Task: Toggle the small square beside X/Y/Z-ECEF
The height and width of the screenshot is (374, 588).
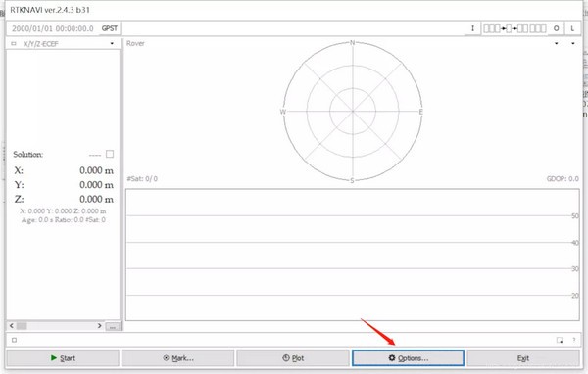Action: 14,43
